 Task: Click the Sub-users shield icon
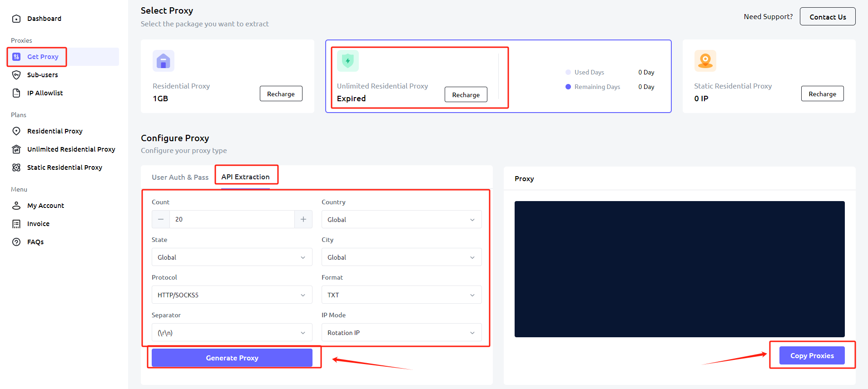[16, 75]
